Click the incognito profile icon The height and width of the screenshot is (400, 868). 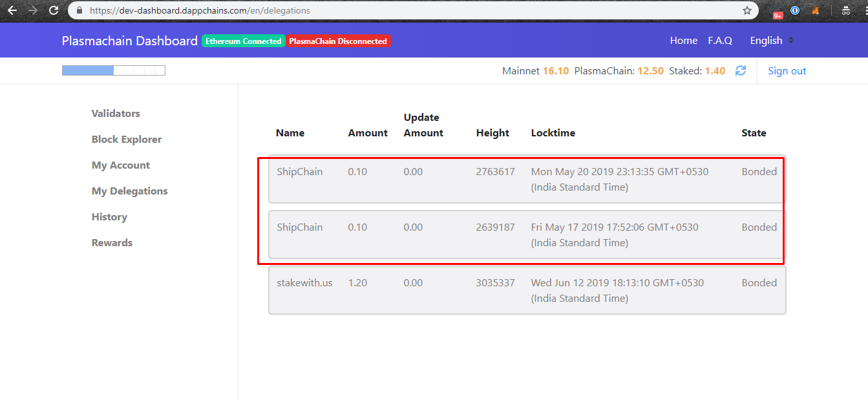click(845, 10)
